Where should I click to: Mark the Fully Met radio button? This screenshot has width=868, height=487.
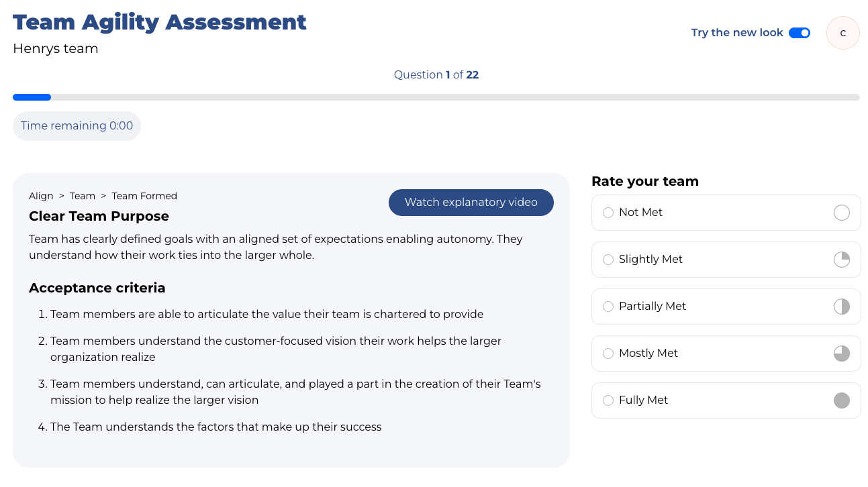pos(608,400)
